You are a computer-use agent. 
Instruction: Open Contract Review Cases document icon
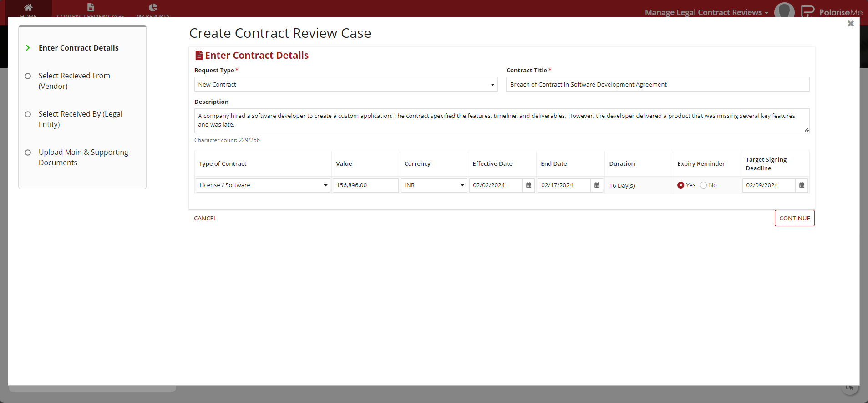tap(91, 8)
